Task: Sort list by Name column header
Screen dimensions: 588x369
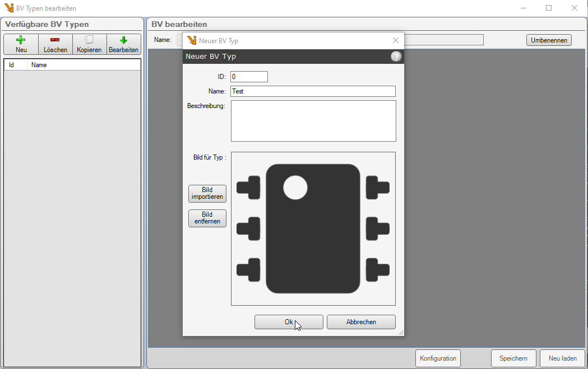Action: tap(84, 65)
